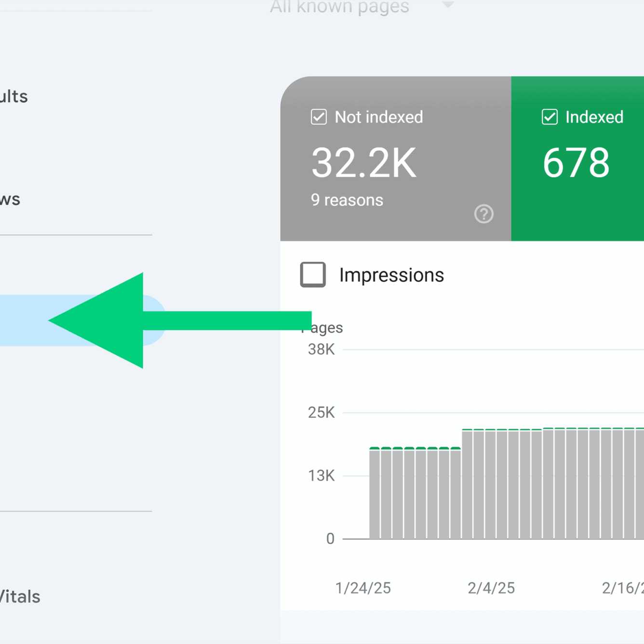Click the first gray bar in chart
Image resolution: width=644 pixels, height=644 pixels.
pyautogui.click(x=375, y=494)
